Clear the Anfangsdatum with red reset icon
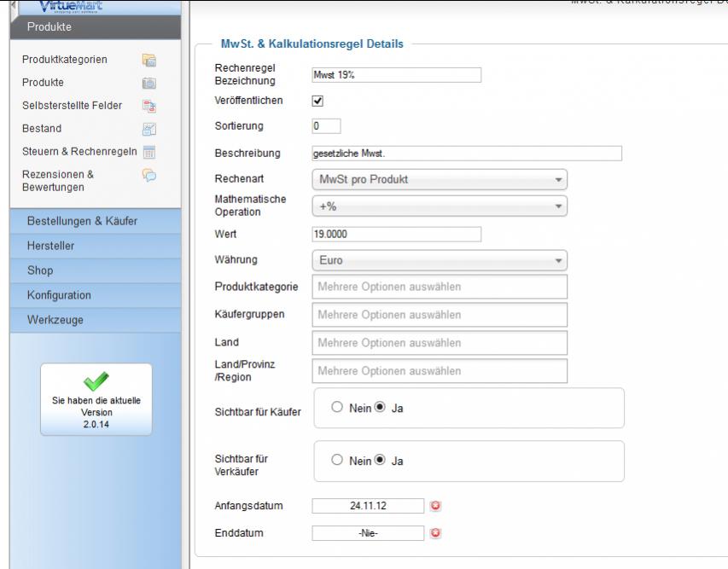The image size is (728, 569). (x=434, y=506)
